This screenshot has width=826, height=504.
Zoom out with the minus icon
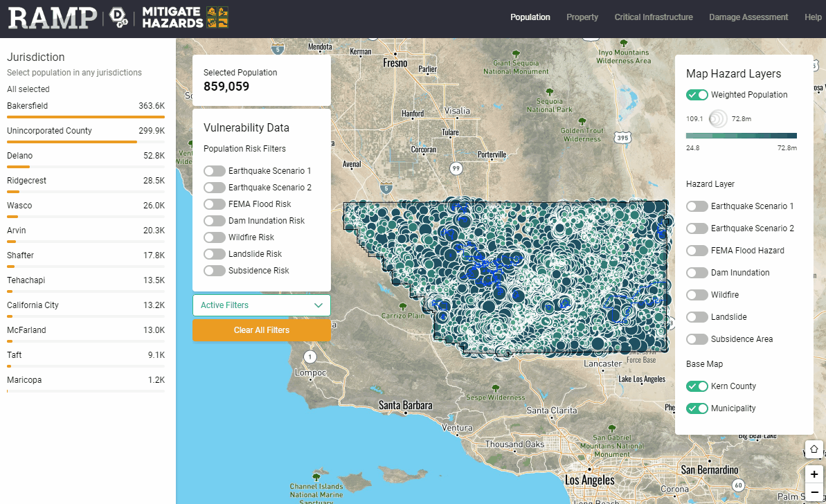tap(814, 494)
